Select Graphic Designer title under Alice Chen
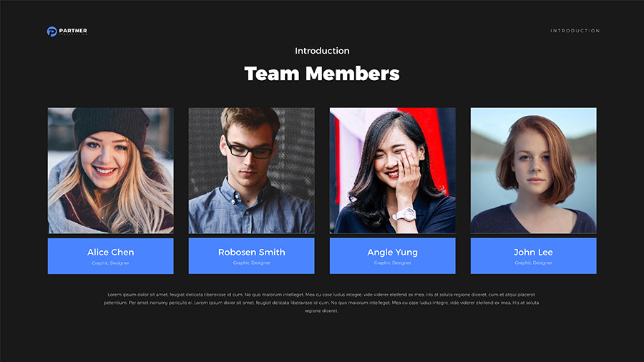The image size is (644, 362). pyautogui.click(x=110, y=263)
